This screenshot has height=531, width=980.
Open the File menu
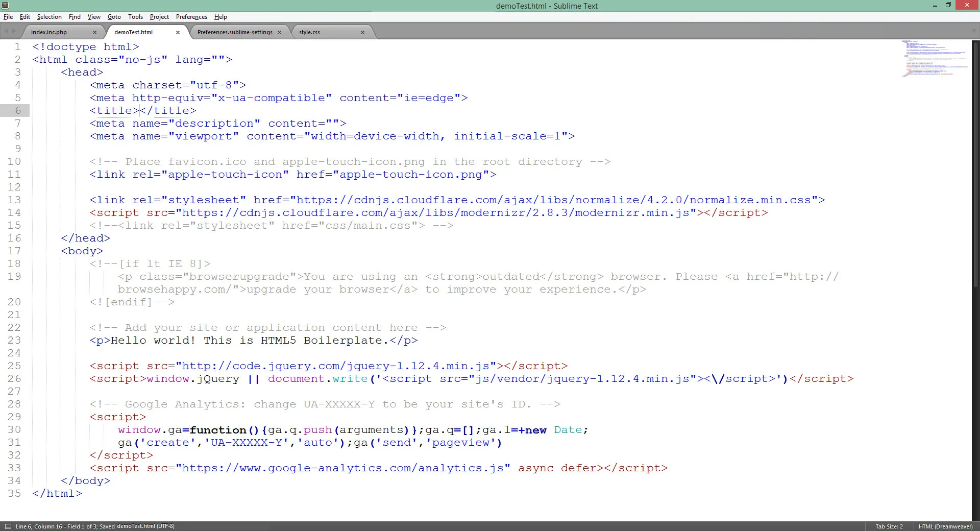coord(8,17)
